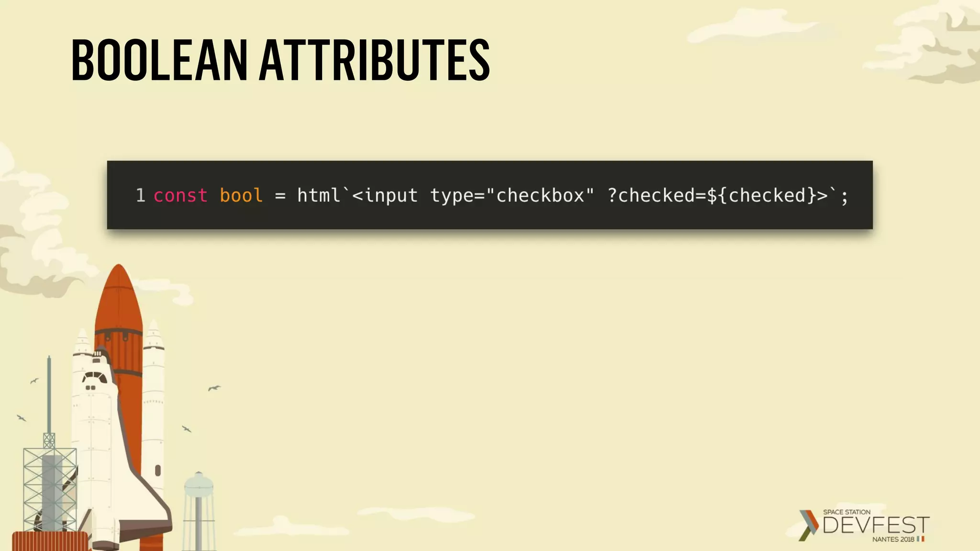Click the DEVFEST logo text
This screenshot has height=551, width=980.
[876, 525]
